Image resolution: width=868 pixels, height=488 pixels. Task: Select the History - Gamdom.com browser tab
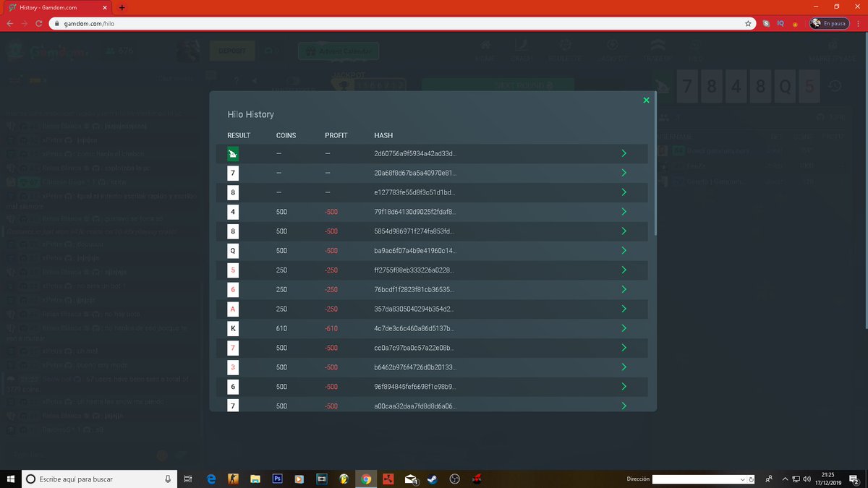pos(58,7)
